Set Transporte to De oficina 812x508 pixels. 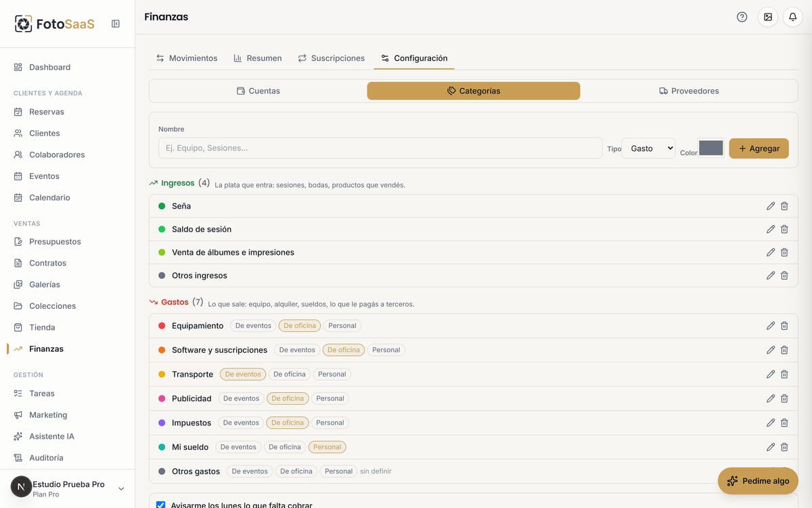coord(289,374)
